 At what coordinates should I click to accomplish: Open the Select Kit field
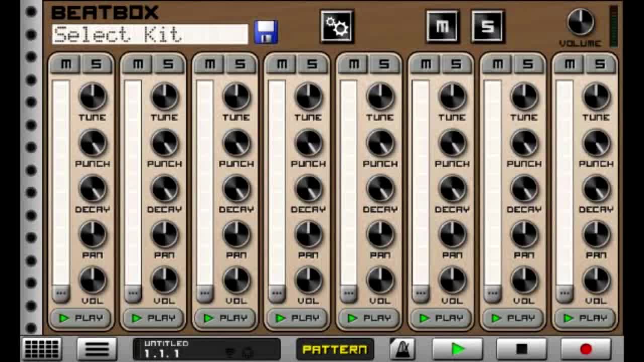click(150, 34)
